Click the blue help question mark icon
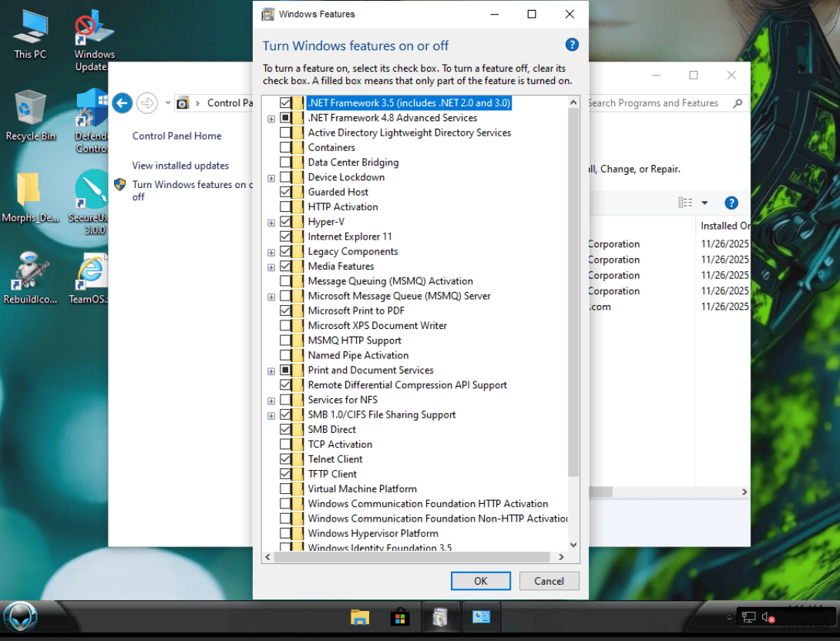This screenshot has height=641, width=840. click(x=572, y=45)
